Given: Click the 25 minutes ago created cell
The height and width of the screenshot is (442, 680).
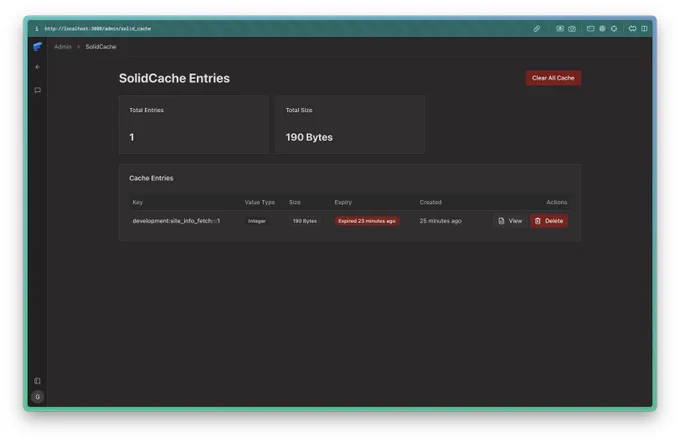Looking at the screenshot, I should tap(441, 221).
